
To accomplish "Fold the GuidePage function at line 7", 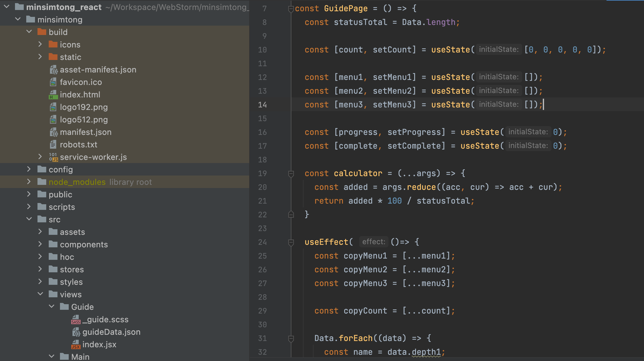I will [x=291, y=9].
